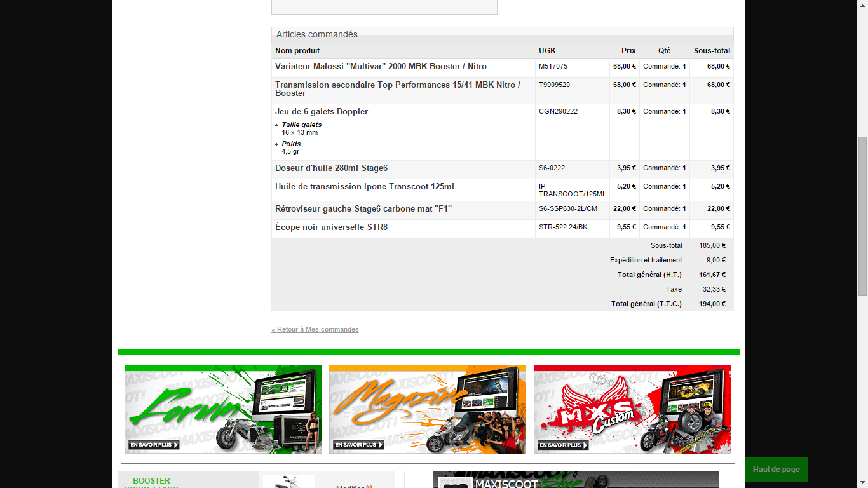868x488 pixels.
Task: Click the 185,00 € Sous-total amount
Action: 712,245
